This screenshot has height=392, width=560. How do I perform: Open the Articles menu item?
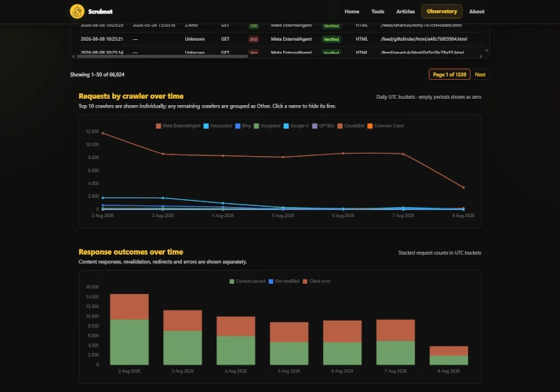click(x=405, y=12)
